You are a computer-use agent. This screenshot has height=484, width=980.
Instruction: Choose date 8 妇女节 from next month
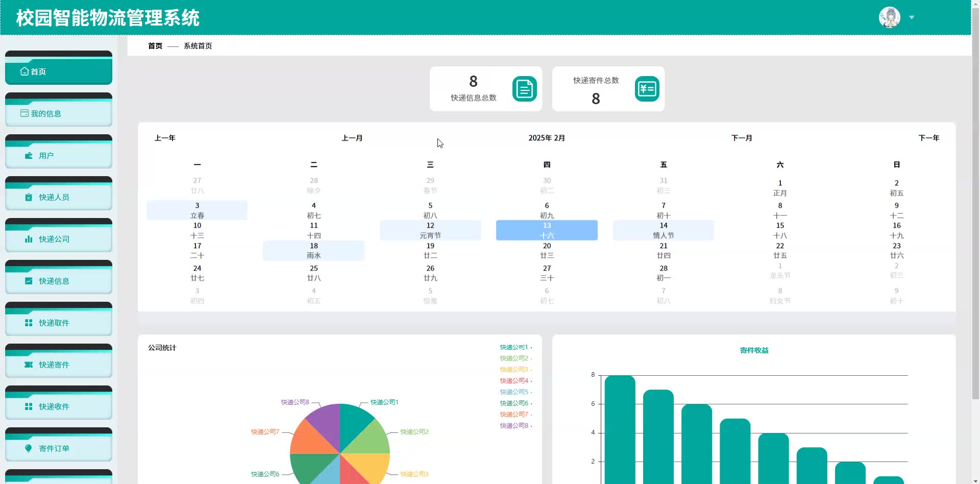point(780,296)
